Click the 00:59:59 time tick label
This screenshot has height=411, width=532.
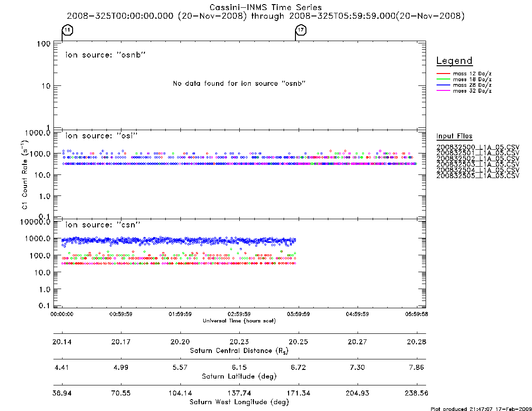121,314
